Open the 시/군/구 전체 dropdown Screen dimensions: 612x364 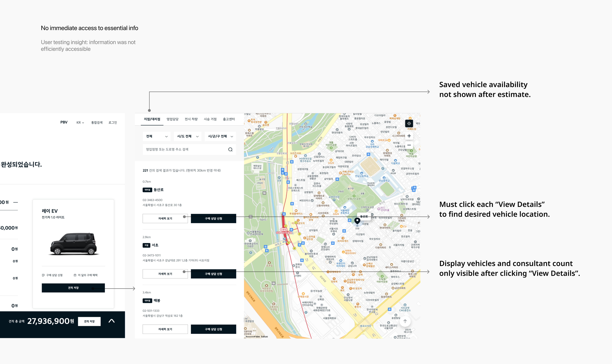[220, 136]
